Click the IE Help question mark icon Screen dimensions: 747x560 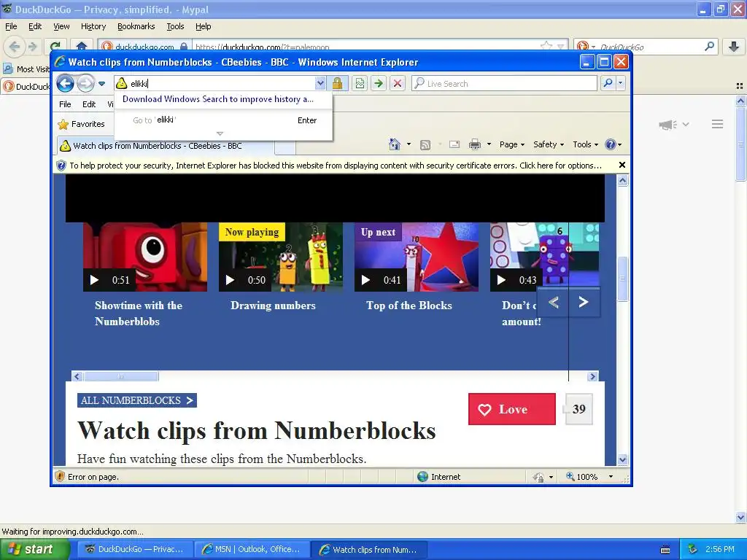tap(611, 144)
